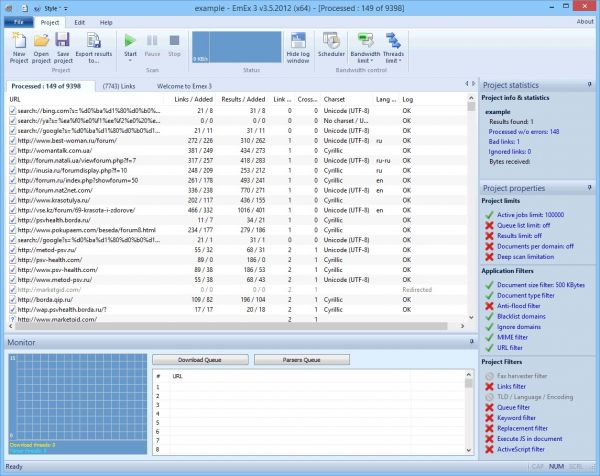Click the Parsers Queue button
The width and height of the screenshot is (600, 476).
301,359
